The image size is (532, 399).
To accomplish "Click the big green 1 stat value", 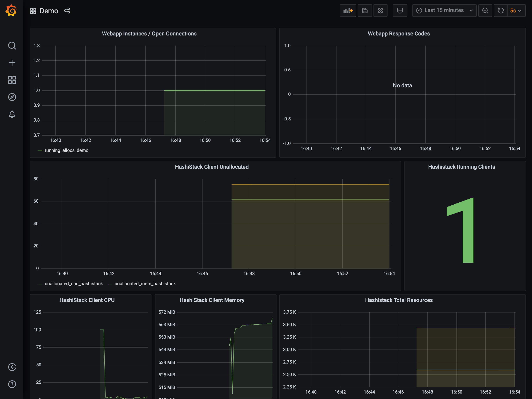I will point(460,230).
